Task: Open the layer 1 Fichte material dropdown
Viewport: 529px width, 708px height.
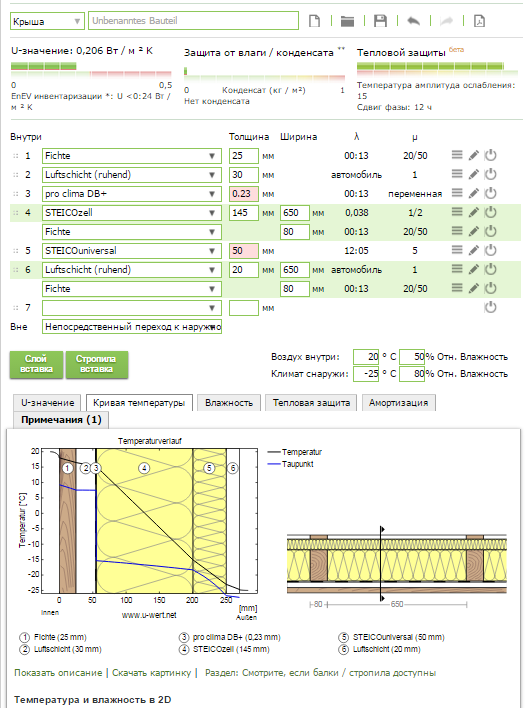Action: [132, 156]
